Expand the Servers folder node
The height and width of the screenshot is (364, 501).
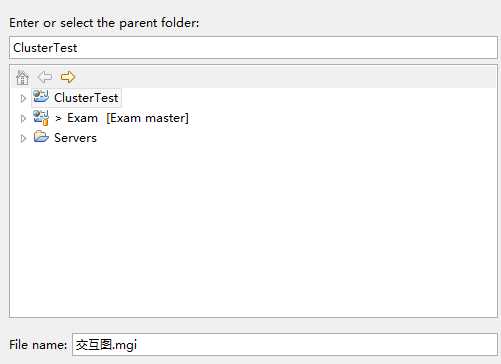click(23, 138)
